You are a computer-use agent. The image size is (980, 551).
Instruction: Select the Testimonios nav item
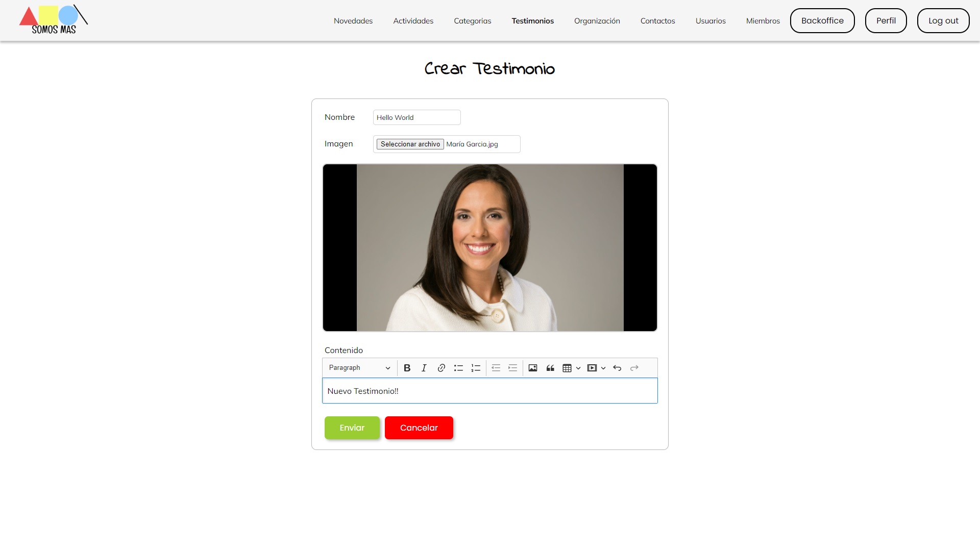pyautogui.click(x=533, y=21)
